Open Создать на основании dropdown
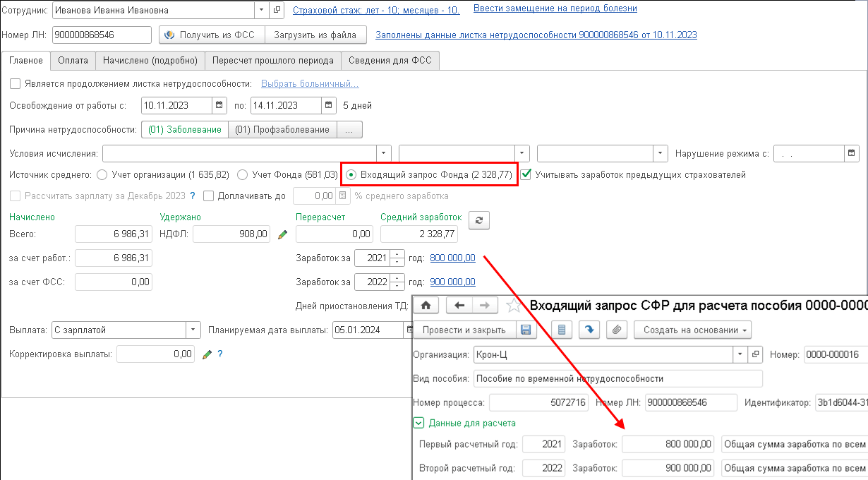This screenshot has height=480, width=868. [692, 330]
